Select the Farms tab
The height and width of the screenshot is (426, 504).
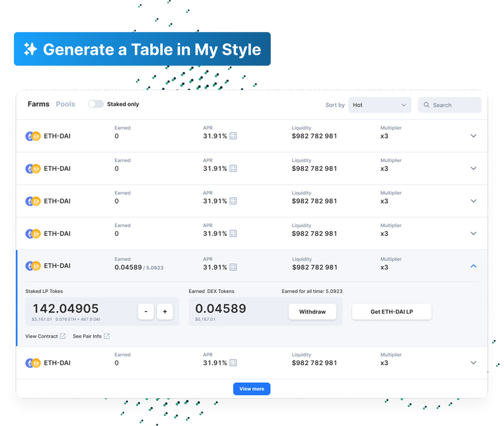point(39,104)
